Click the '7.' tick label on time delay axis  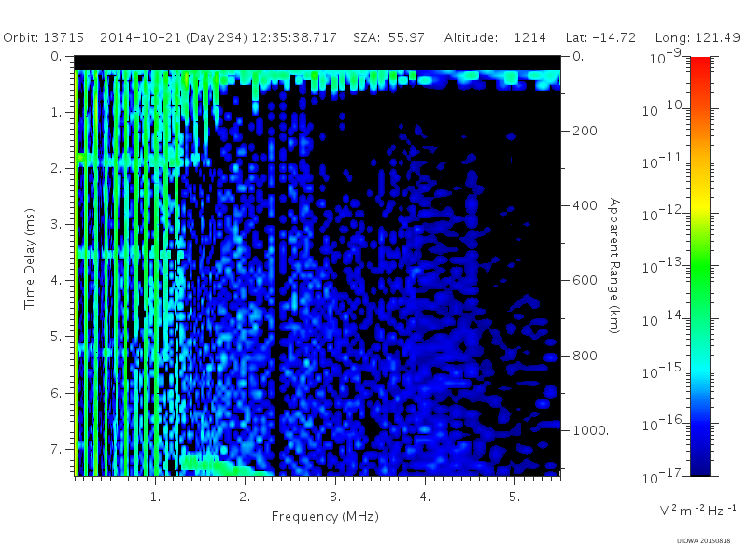point(56,449)
